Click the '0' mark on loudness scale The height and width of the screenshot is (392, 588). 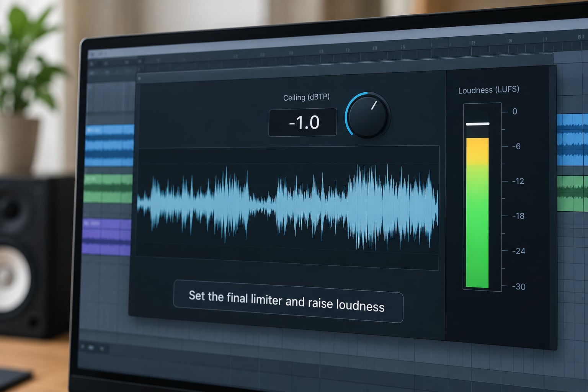[x=514, y=111]
